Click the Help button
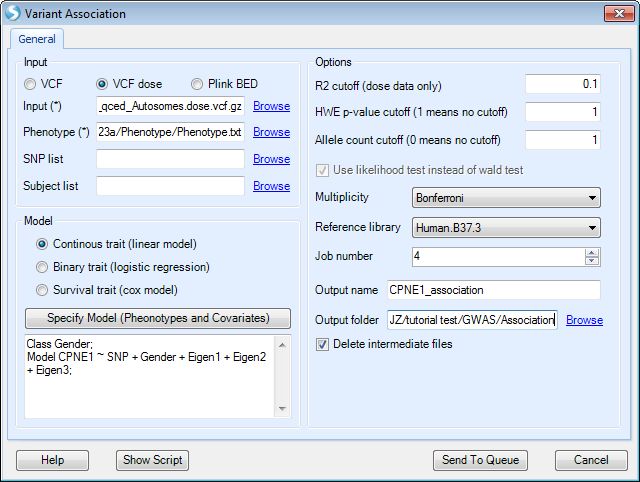This screenshot has height=482, width=640. tap(53, 460)
